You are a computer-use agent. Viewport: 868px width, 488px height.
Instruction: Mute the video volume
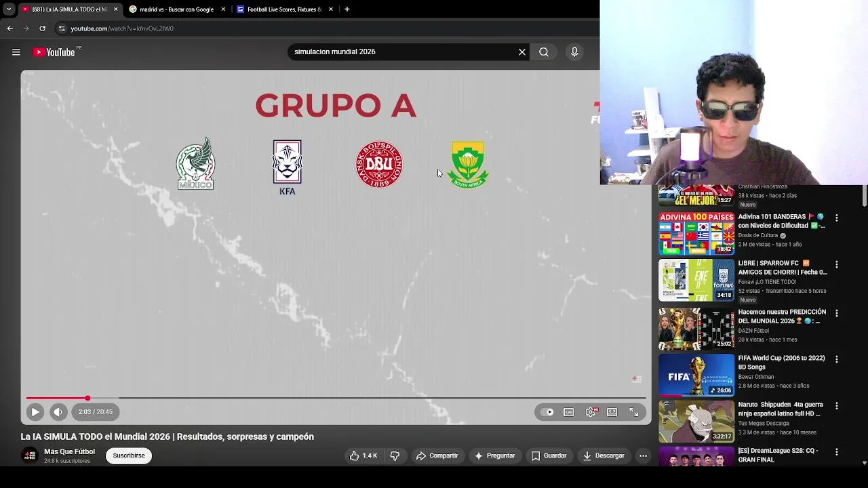58,411
